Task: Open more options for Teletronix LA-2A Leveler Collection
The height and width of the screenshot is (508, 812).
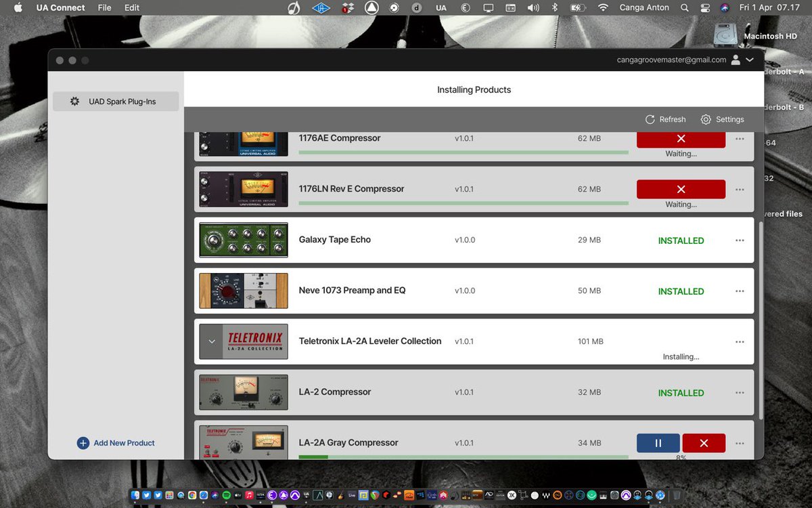Action: 740,342
